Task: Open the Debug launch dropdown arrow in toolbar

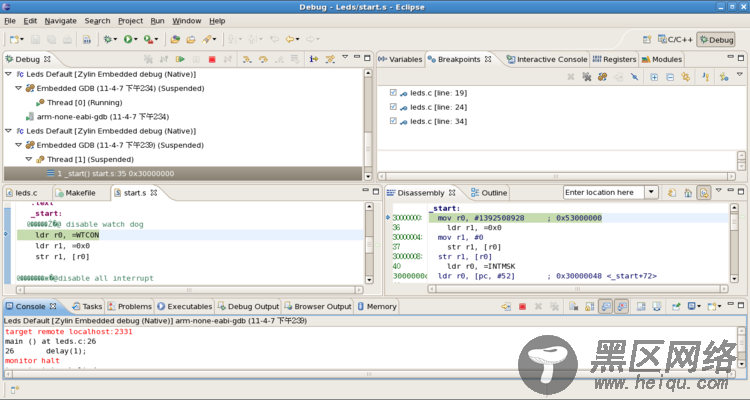Action: [115, 39]
